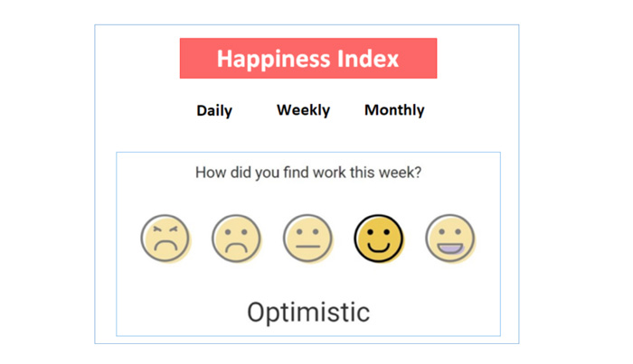Click the squinting eyes of the angry face
Screen dimensions: 633x364
coord(165,229)
